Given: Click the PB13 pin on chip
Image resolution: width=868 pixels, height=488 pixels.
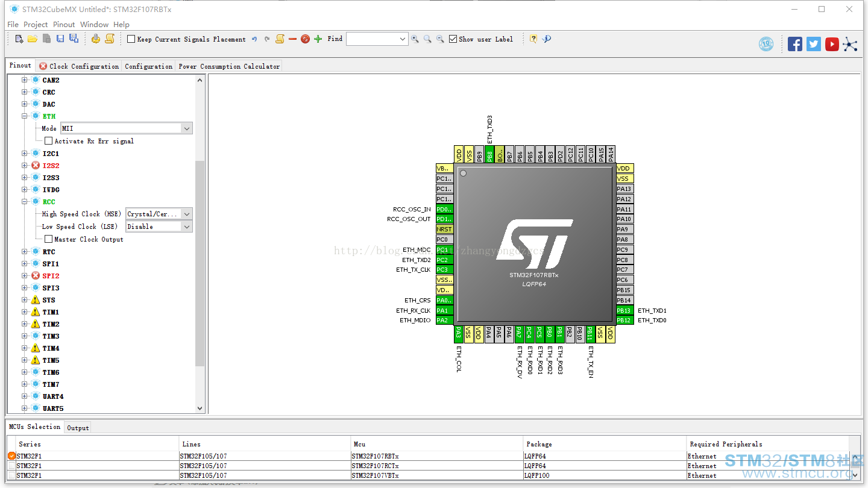Looking at the screenshot, I should coord(624,310).
